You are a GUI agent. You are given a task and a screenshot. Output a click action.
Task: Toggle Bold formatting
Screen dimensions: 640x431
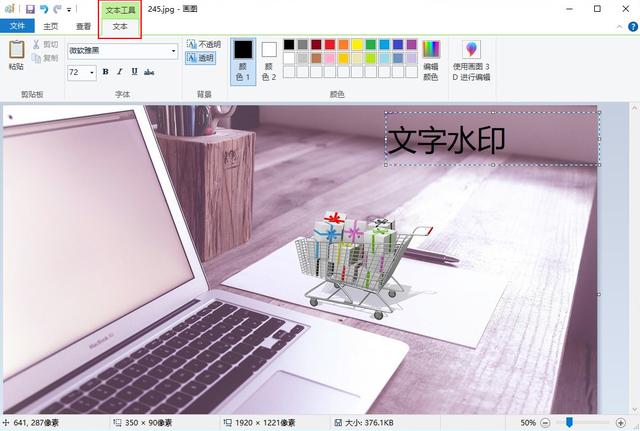[105, 72]
